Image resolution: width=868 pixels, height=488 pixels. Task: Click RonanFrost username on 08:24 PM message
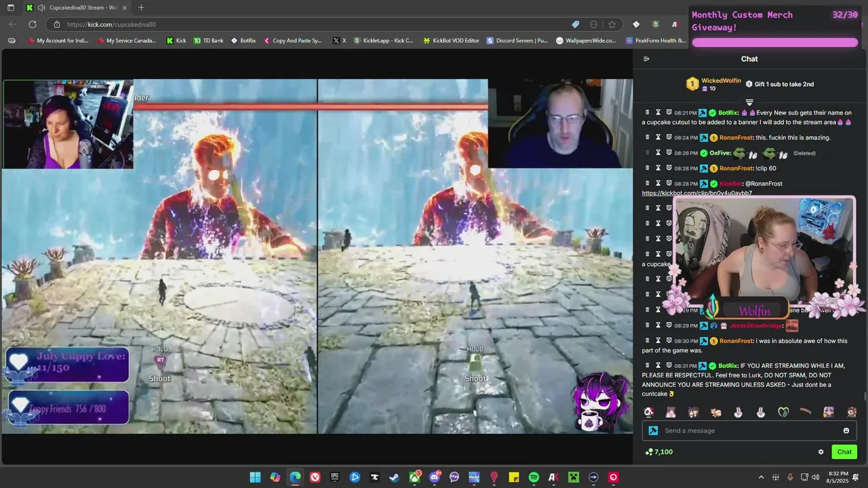click(x=736, y=138)
